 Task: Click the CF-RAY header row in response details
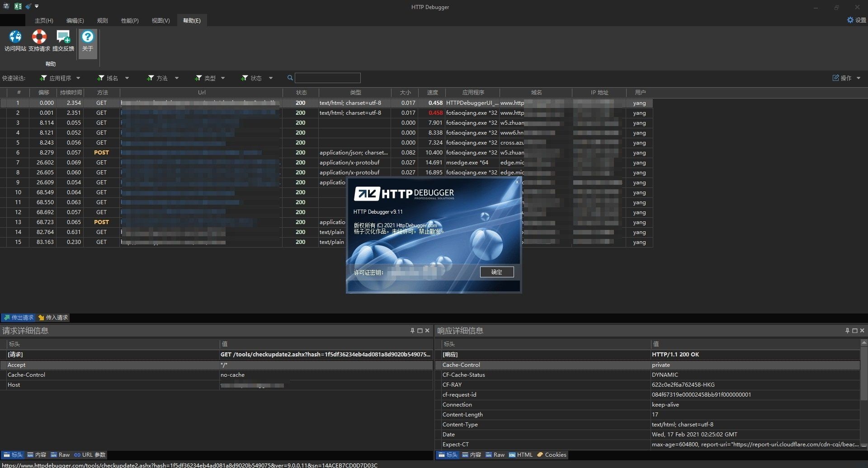pos(647,385)
